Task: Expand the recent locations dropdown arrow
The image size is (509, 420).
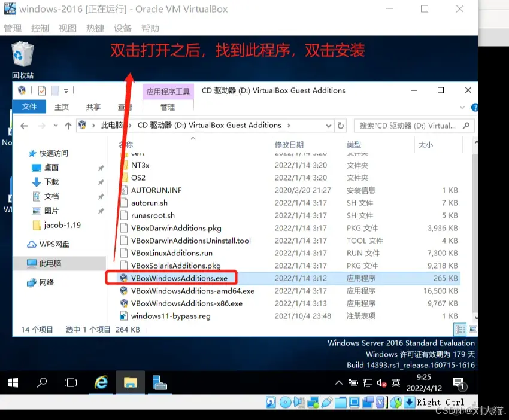Action: (56, 126)
